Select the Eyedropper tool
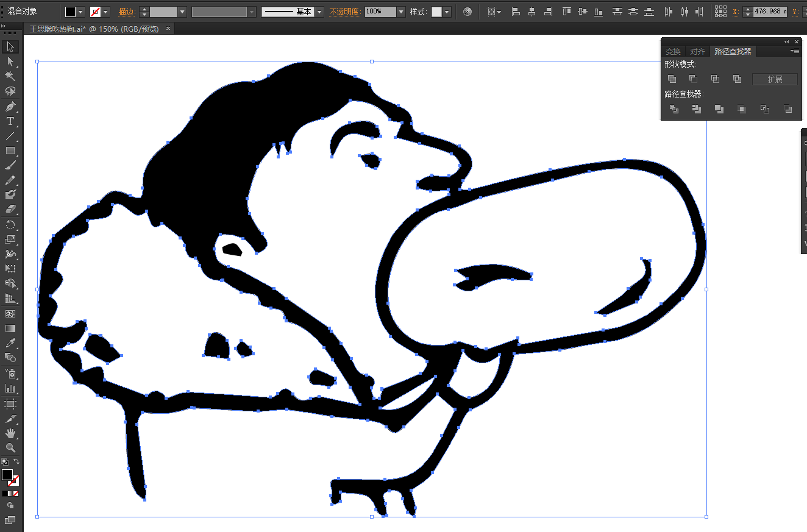 10,343
